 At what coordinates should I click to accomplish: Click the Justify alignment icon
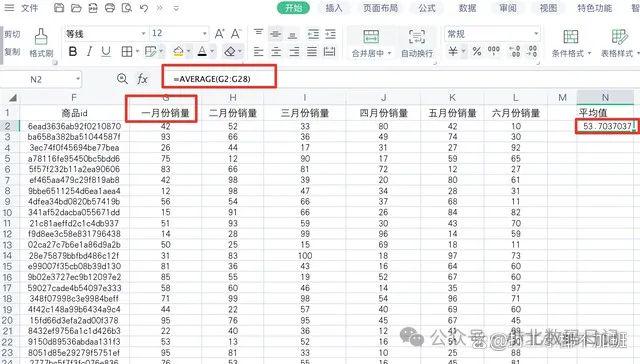[x=312, y=51]
